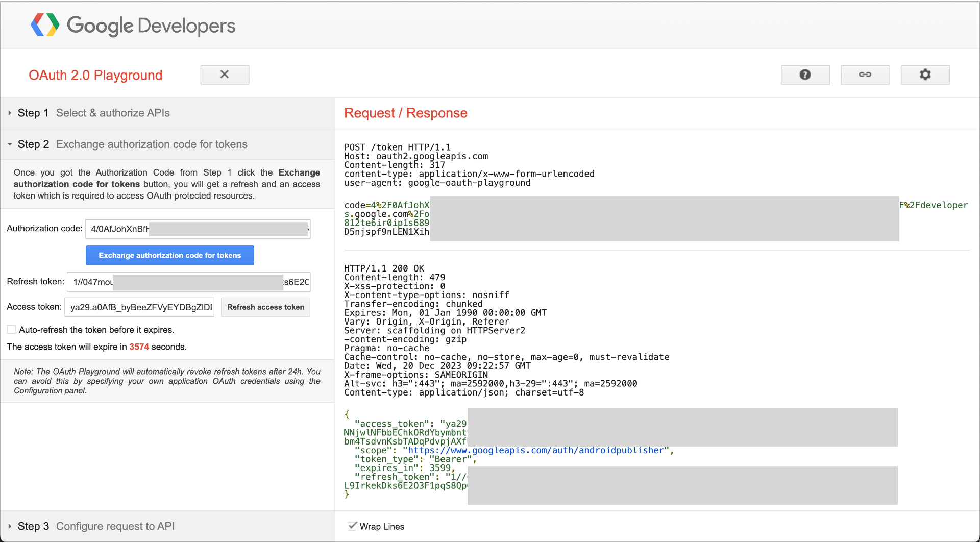Click the Request / Response heading

click(406, 113)
